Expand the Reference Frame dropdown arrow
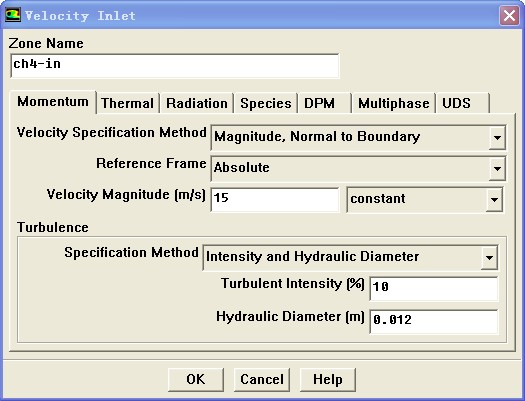The image size is (525, 401). point(497,168)
